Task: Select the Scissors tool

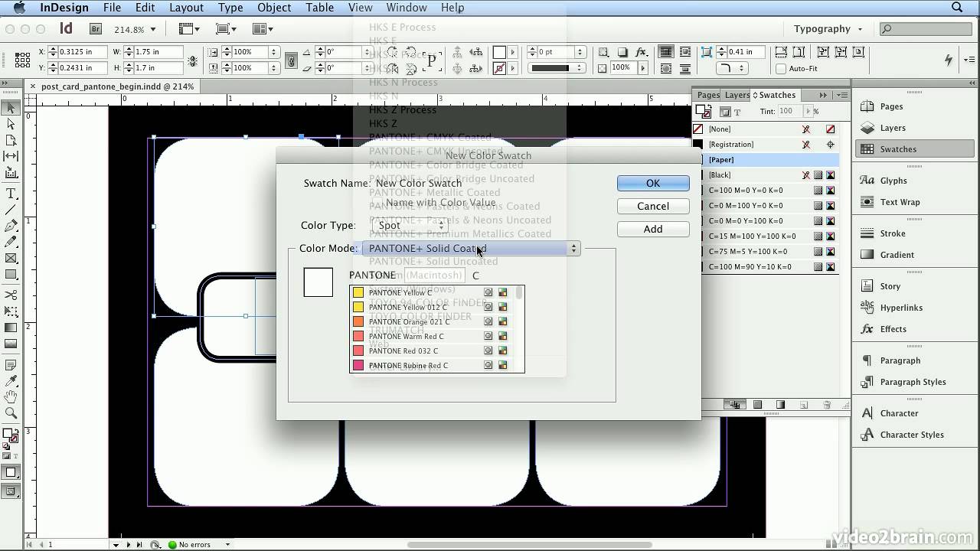Action: [11, 295]
